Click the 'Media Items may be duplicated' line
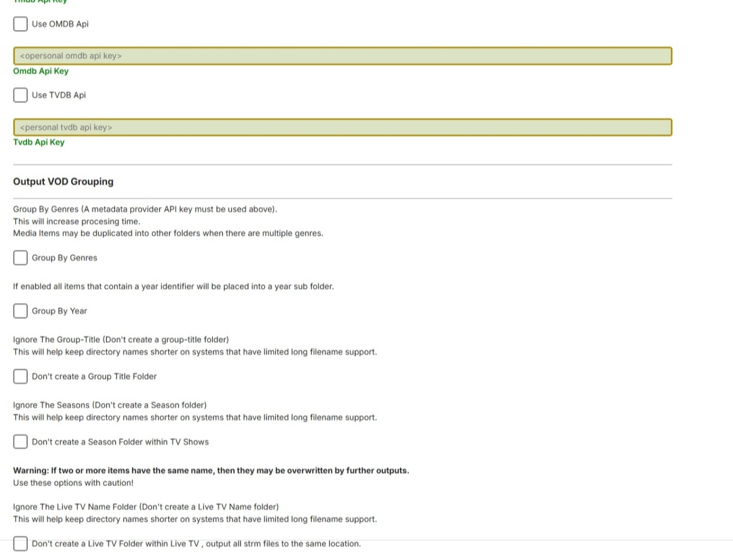This screenshot has height=560, width=733. (x=168, y=233)
